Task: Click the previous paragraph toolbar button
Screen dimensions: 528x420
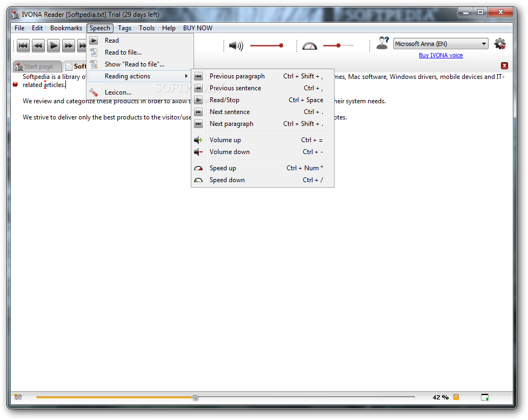Action: tap(23, 46)
